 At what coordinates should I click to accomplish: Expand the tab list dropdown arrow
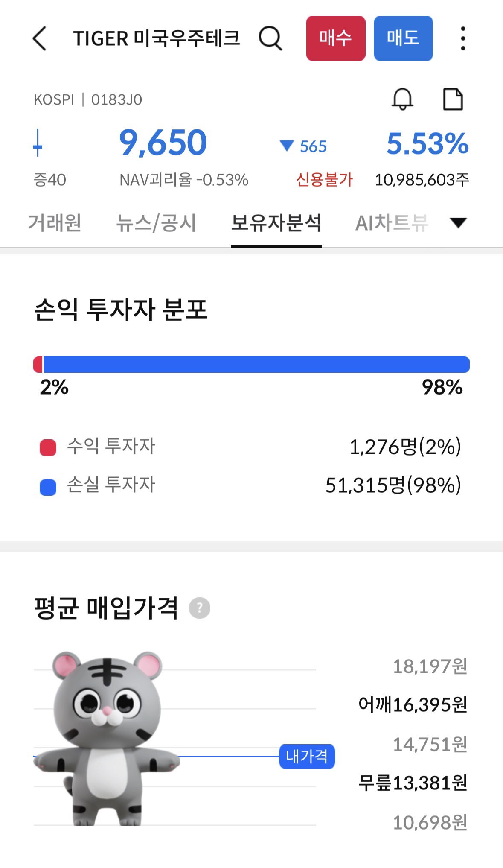pos(458,222)
